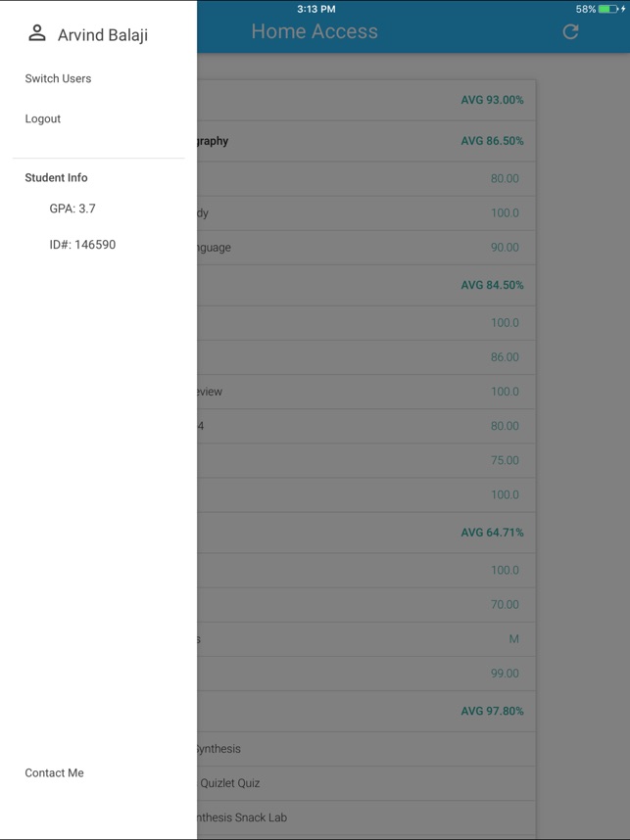Open the Contact Me link

click(x=54, y=773)
